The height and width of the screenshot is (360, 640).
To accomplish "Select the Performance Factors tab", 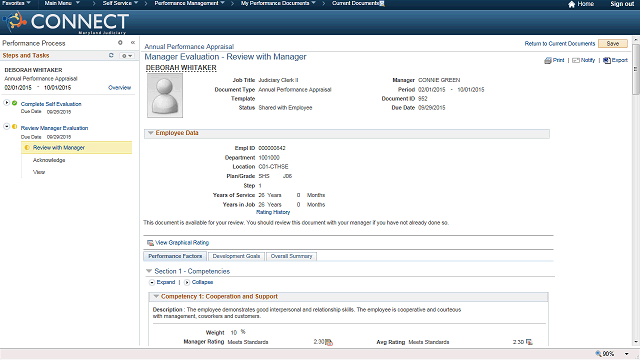I will 175,256.
